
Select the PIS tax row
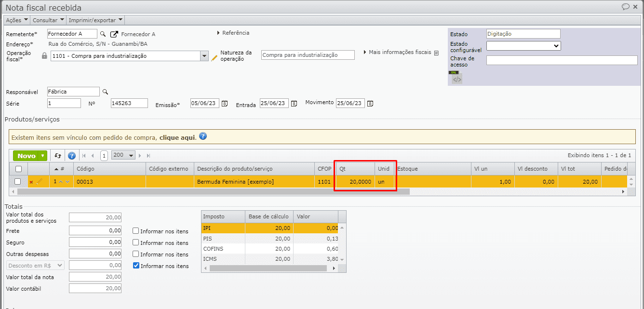click(x=270, y=238)
